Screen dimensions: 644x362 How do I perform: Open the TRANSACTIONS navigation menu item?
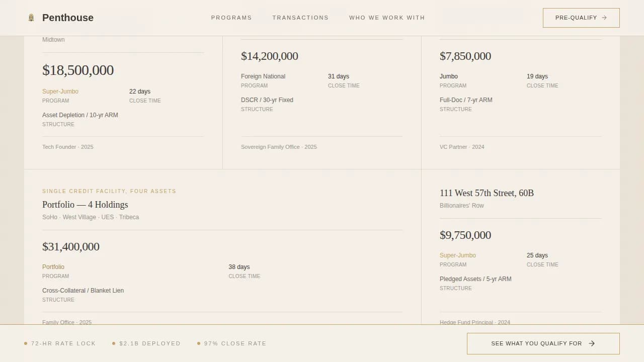300,18
